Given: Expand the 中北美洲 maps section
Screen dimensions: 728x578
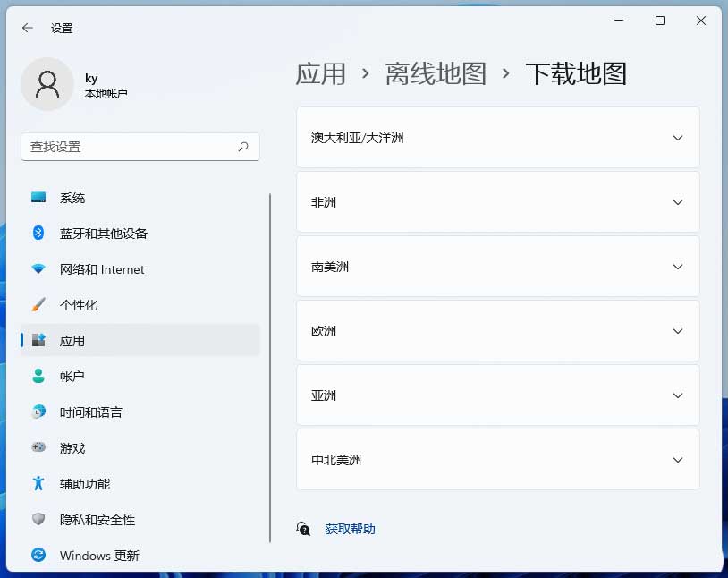Looking at the screenshot, I should coord(677,460).
